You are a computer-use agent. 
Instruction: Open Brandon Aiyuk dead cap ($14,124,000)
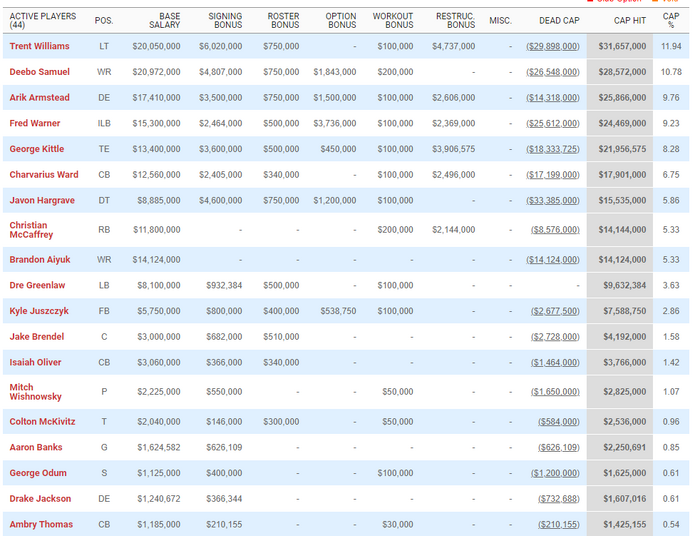point(553,260)
